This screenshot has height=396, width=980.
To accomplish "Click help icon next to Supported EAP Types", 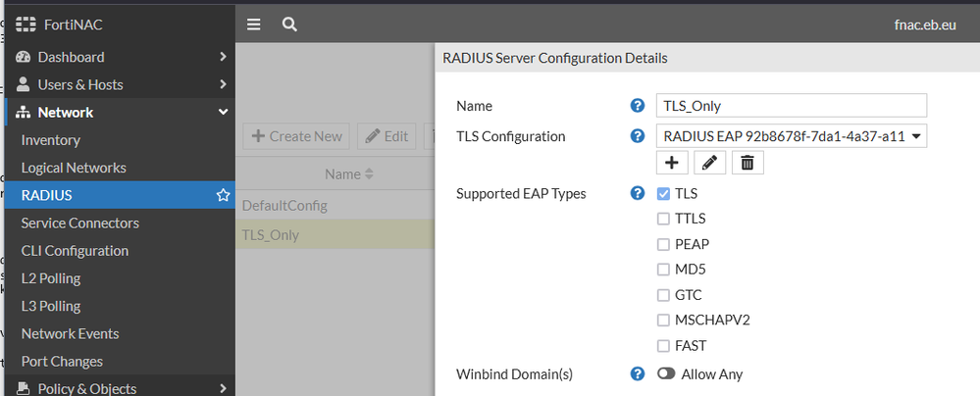I will (x=638, y=193).
